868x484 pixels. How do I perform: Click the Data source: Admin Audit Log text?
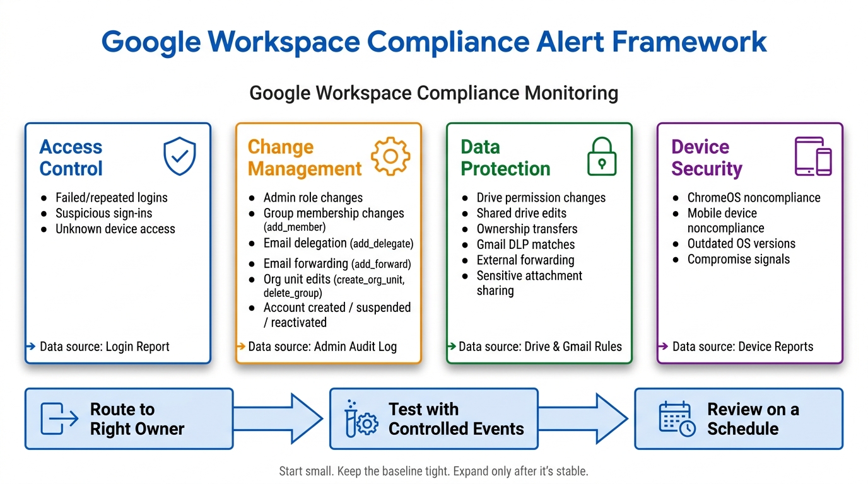[x=322, y=347]
